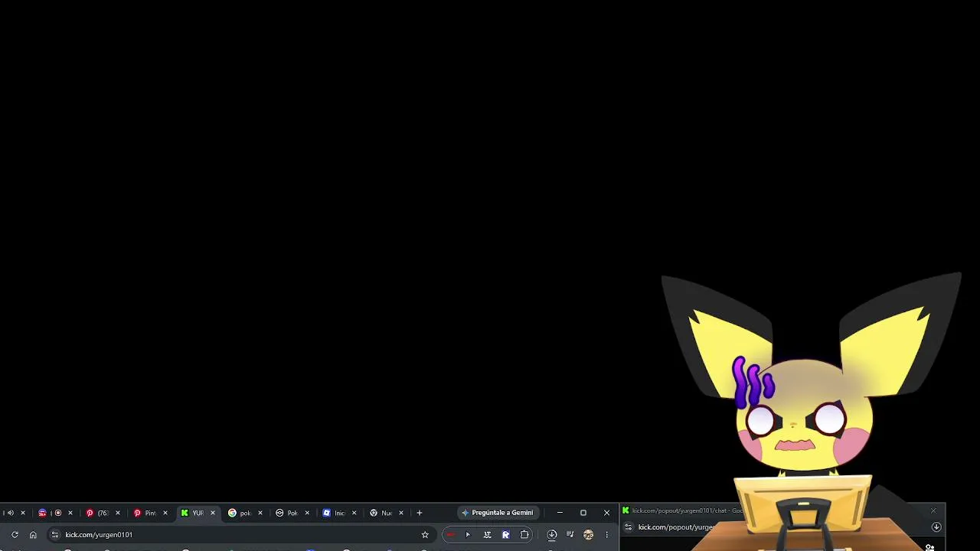The width and height of the screenshot is (980, 551).
Task: Close the Pint tab
Action: point(165,513)
